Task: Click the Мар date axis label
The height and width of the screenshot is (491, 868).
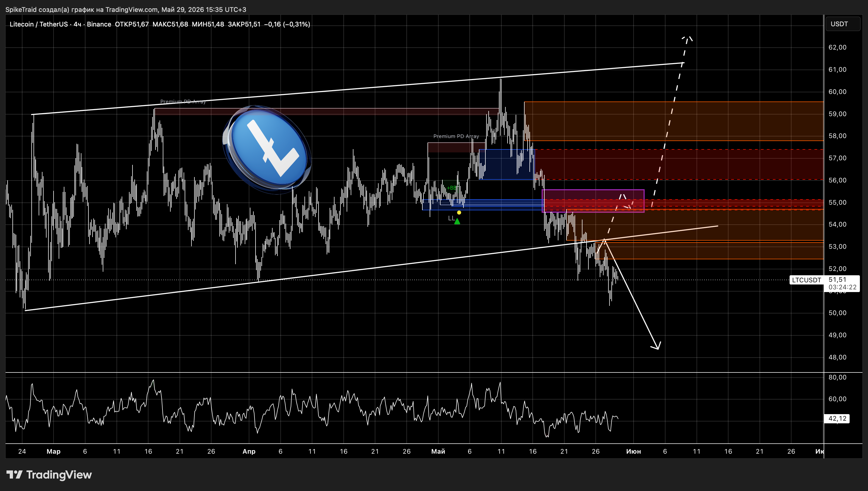Action: click(54, 451)
